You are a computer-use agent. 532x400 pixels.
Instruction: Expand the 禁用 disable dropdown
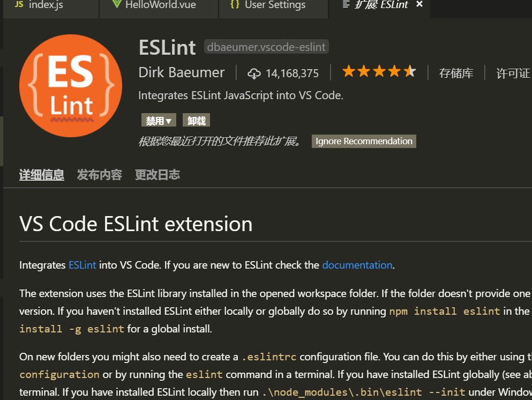[x=159, y=120]
